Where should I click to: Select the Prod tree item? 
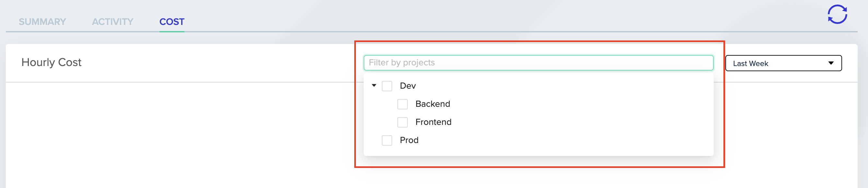(409, 140)
